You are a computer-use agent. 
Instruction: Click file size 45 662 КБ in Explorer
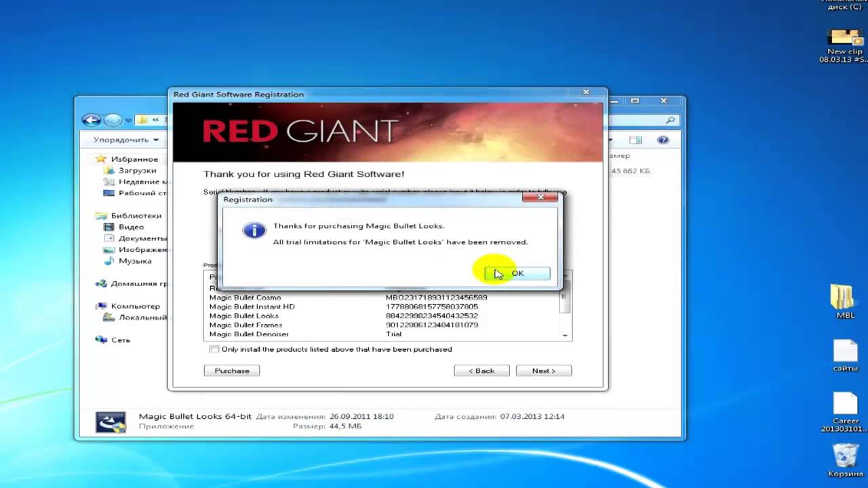click(x=631, y=171)
